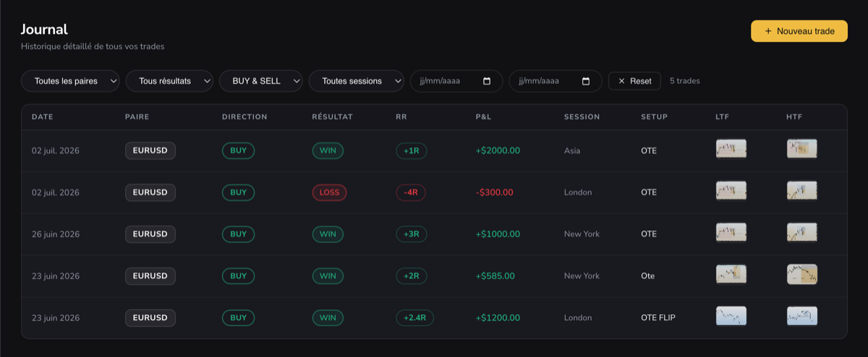Click London session in the +2.4R row
This screenshot has height=357, width=868.
click(x=578, y=317)
